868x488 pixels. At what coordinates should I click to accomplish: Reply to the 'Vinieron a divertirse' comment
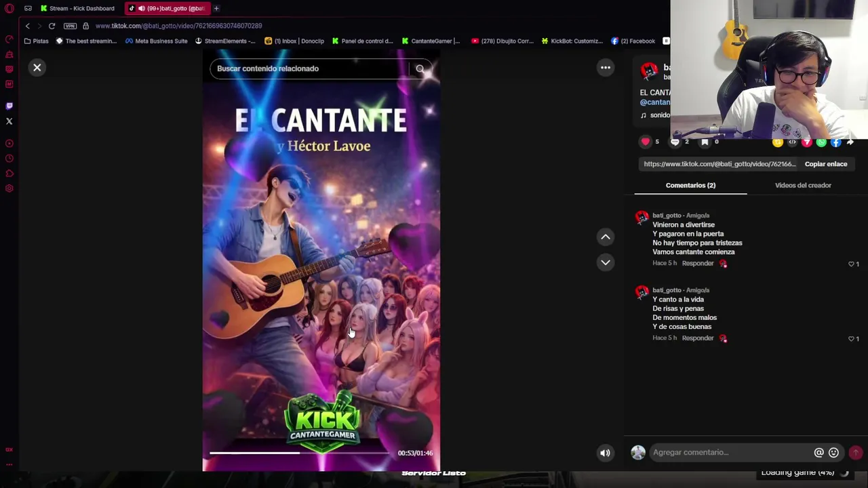[698, 263]
